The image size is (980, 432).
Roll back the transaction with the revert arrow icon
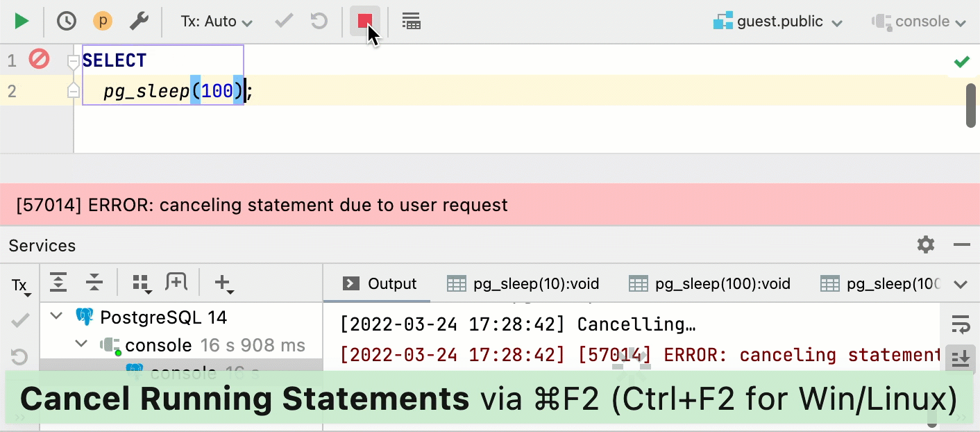pos(318,21)
